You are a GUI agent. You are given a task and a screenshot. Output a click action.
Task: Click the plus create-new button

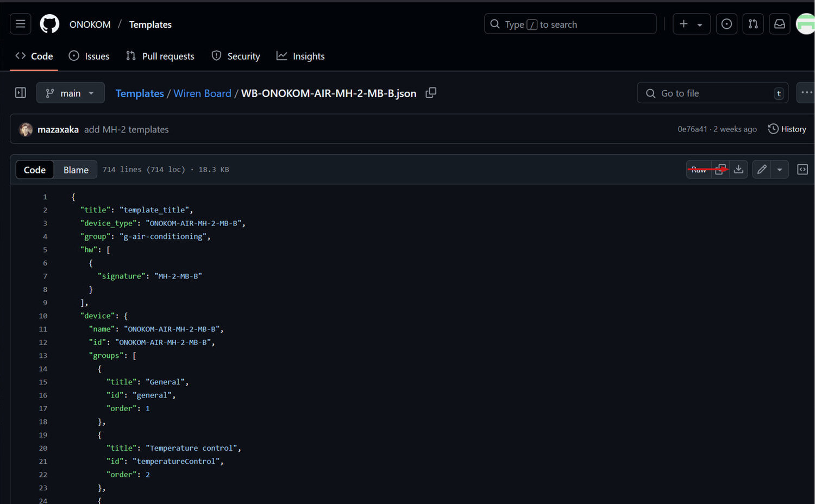tap(684, 24)
